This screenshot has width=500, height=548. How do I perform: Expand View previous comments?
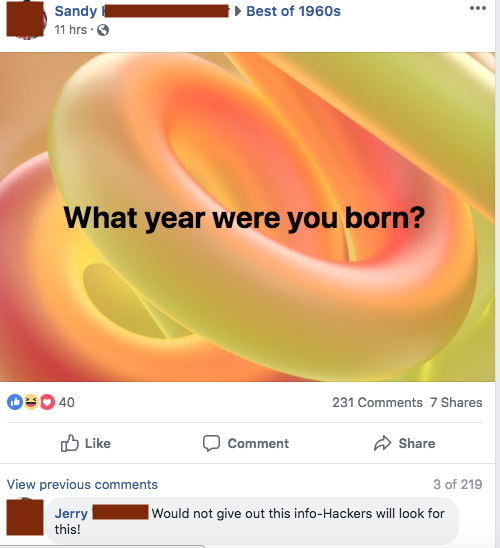coord(82,484)
